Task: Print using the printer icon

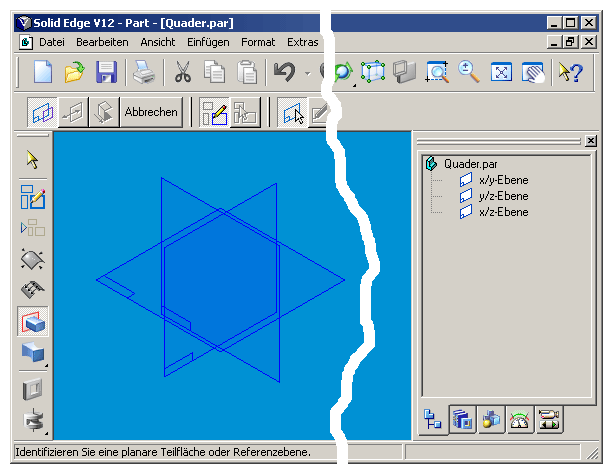Action: [144, 72]
